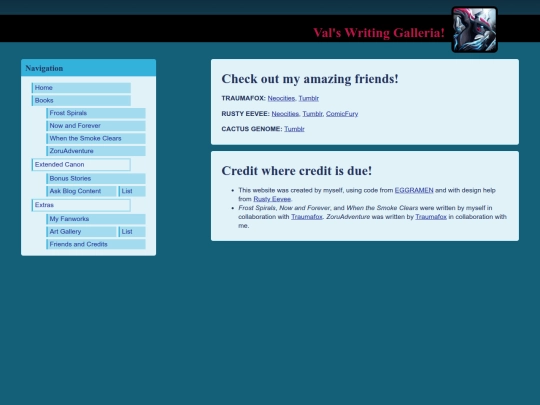Click the avatar image in the header
The width and height of the screenshot is (540, 405).
[x=474, y=30]
